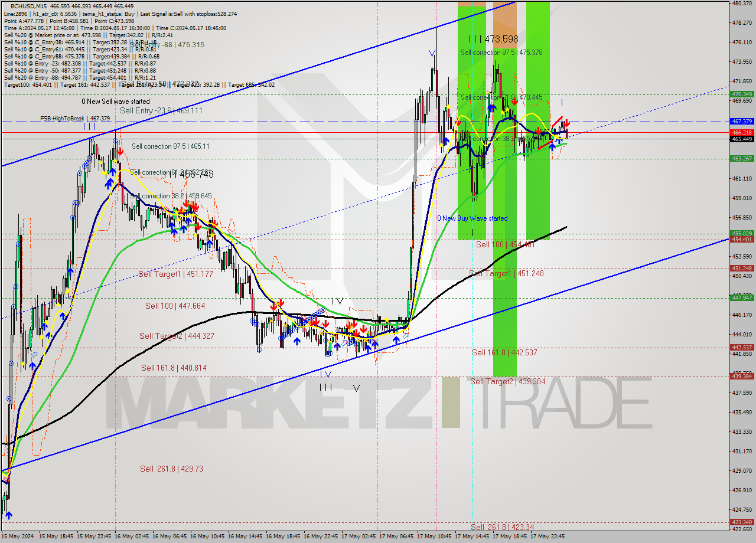The width and height of the screenshot is (756, 543).
Task: Click the '0 New Sell wave started' annotation
Action: [x=116, y=102]
